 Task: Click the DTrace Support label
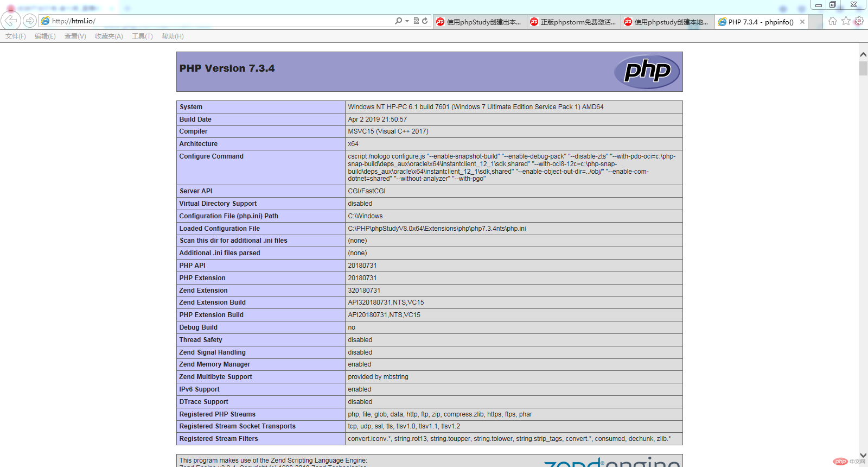coord(203,402)
